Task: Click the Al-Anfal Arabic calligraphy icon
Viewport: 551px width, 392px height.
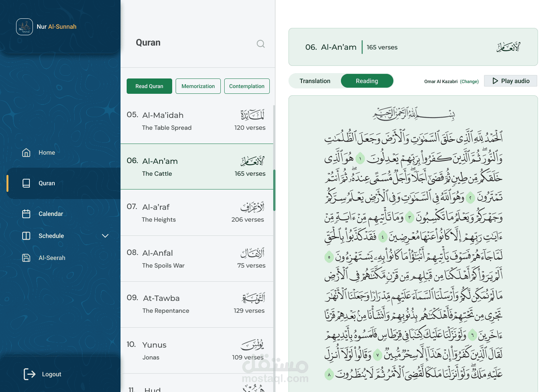Action: pos(253,253)
